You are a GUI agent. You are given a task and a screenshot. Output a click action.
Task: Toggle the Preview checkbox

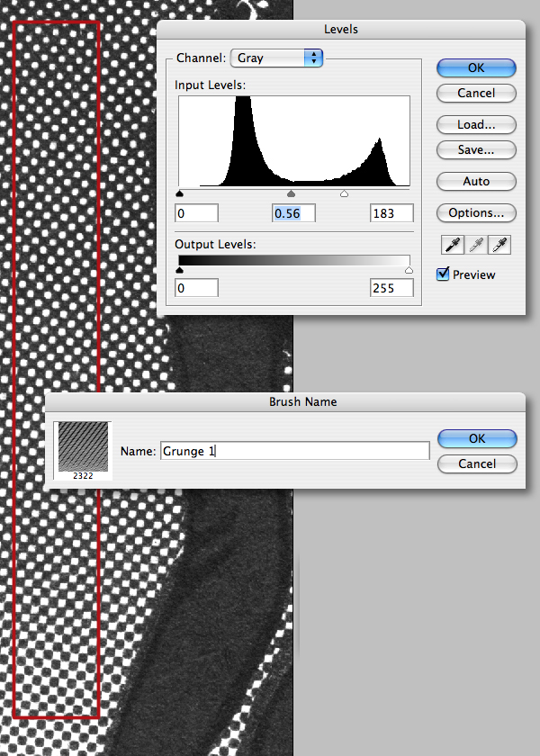[x=443, y=274]
